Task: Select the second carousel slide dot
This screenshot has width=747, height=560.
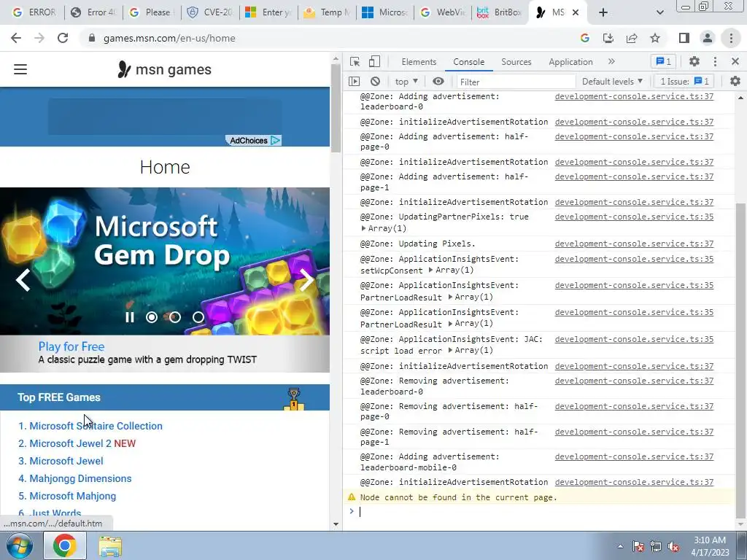Action: [x=175, y=317]
